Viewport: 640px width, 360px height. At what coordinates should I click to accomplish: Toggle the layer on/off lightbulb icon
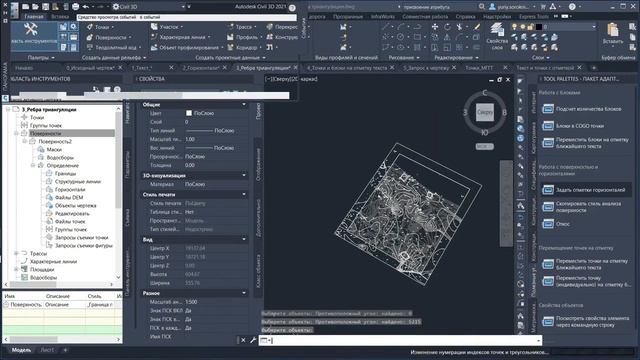[514, 27]
